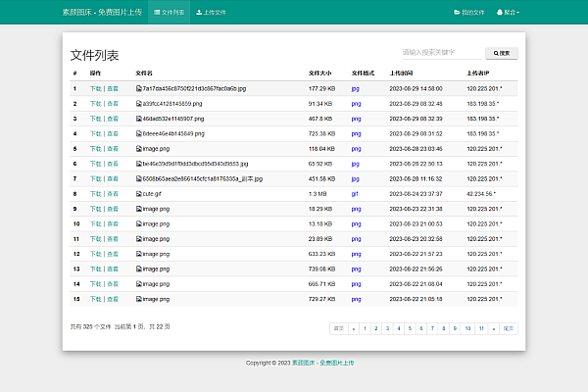This screenshot has height=392, width=588.
Task: Click the file icon next to cute.gif
Action: tap(139, 194)
